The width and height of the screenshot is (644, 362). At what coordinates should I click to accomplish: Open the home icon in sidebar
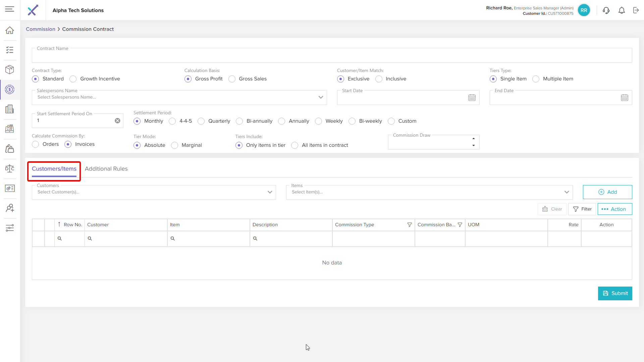pyautogui.click(x=10, y=30)
